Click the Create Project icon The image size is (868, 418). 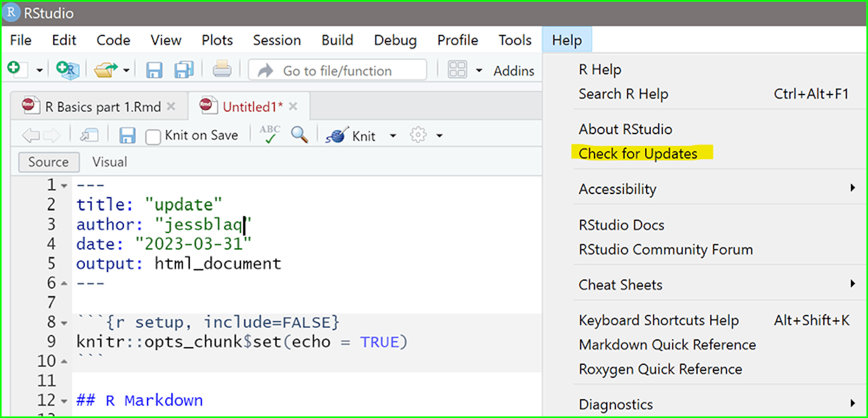(68, 70)
